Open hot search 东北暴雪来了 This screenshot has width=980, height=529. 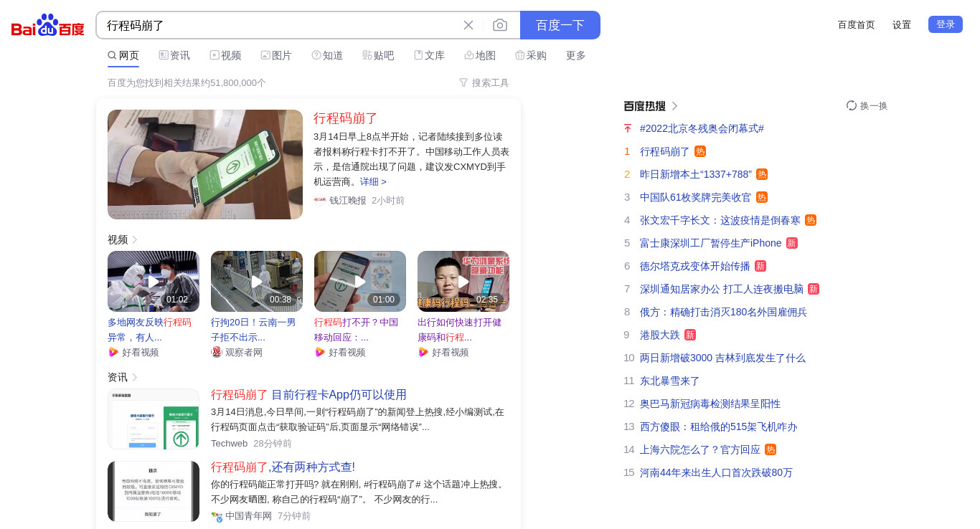(x=670, y=381)
